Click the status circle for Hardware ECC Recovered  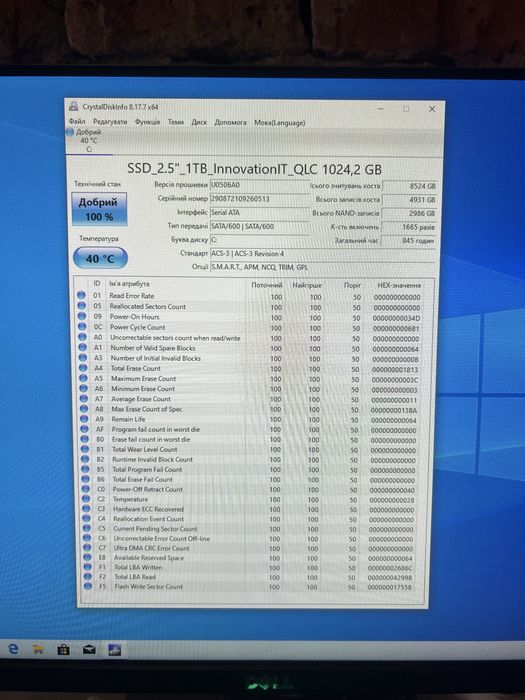[87, 508]
